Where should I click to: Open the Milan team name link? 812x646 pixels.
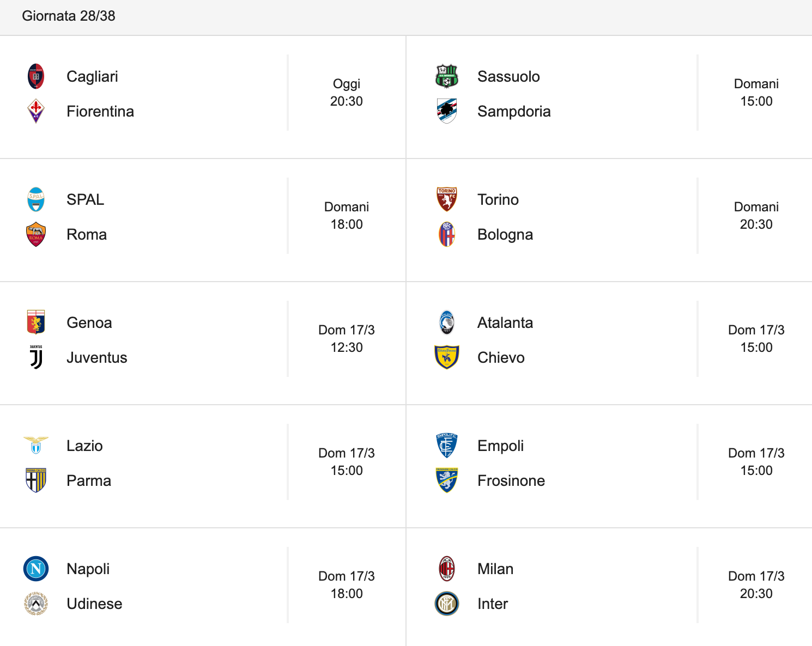click(x=495, y=569)
